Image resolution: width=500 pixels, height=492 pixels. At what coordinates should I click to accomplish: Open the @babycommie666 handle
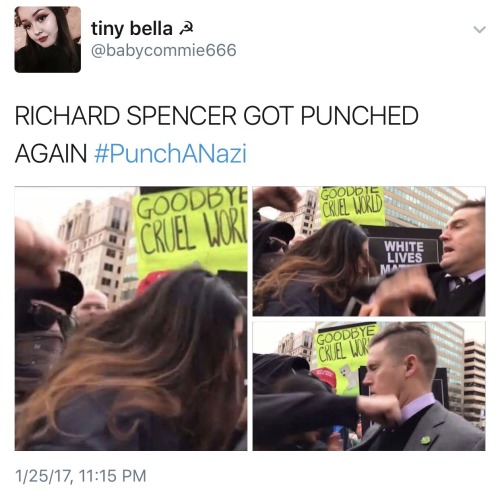tap(164, 50)
